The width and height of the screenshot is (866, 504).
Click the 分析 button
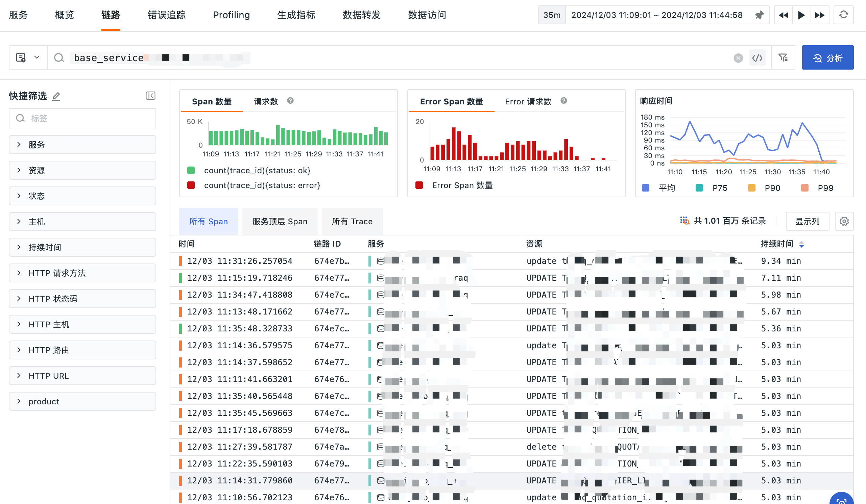827,58
